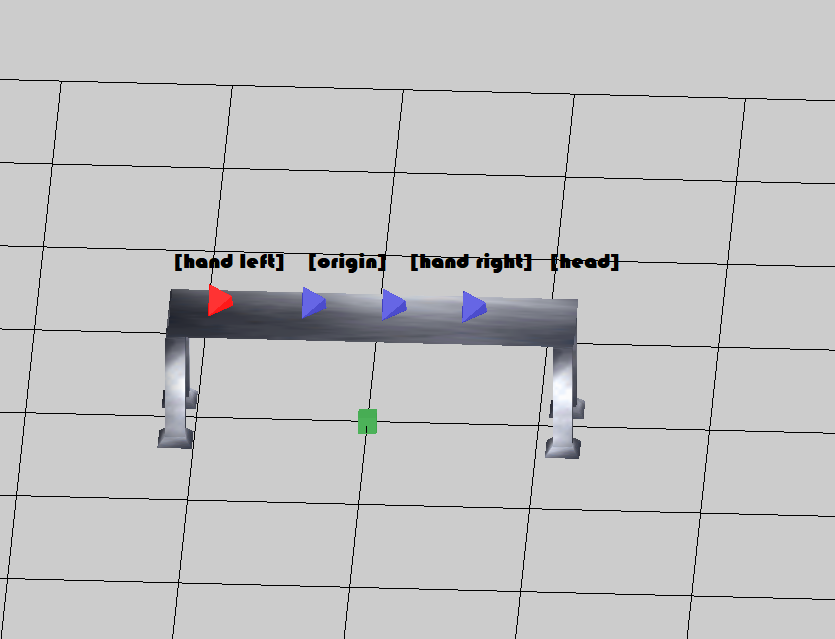Click the green square marker

(x=367, y=421)
